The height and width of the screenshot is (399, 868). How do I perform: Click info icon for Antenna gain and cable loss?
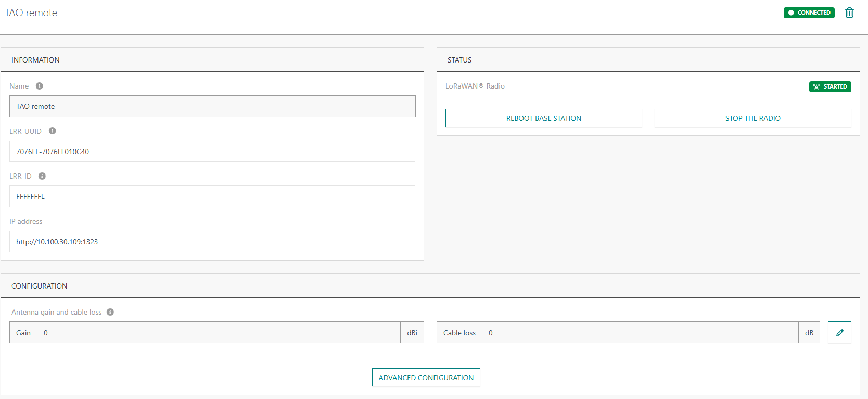click(x=110, y=312)
